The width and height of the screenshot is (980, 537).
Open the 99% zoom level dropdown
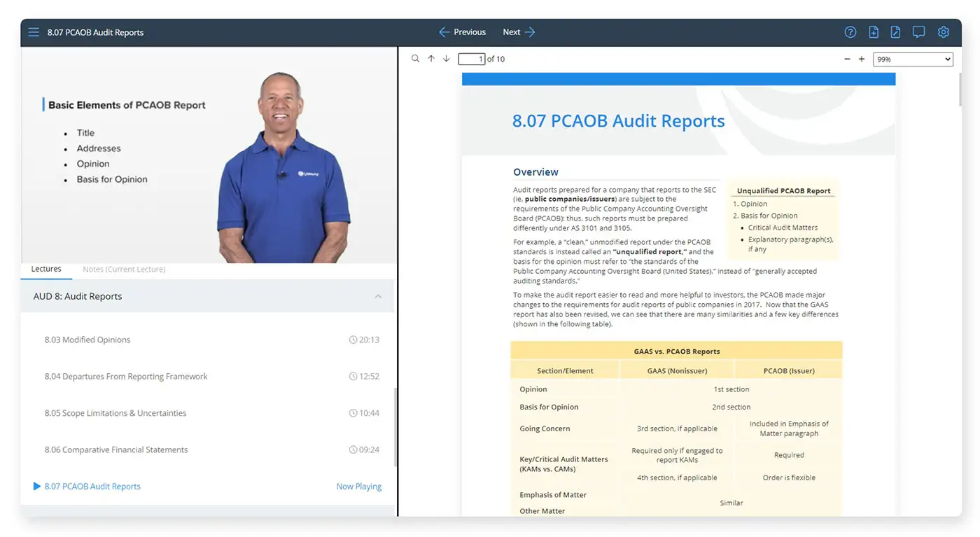pyautogui.click(x=913, y=60)
